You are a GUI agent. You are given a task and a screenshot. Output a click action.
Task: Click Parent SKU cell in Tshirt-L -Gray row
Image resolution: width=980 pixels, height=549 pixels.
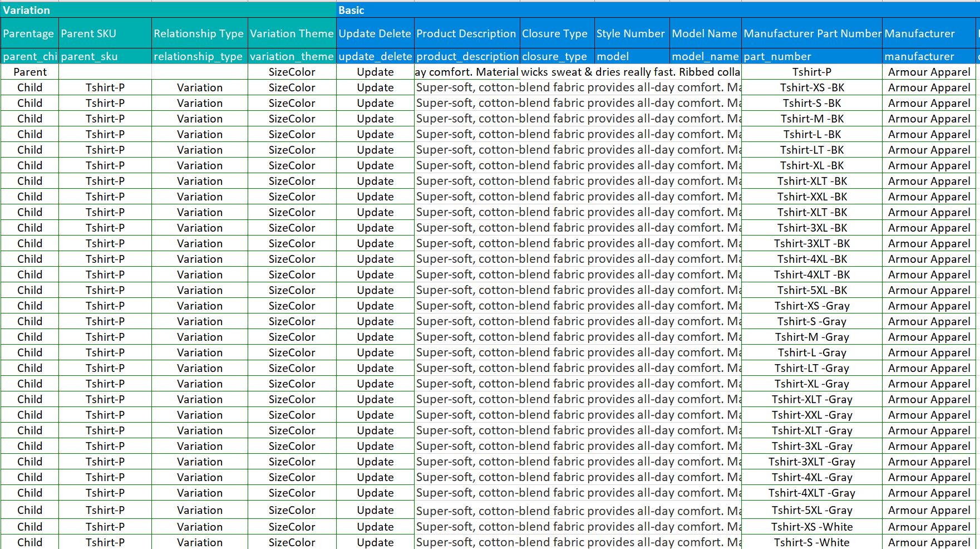click(105, 352)
